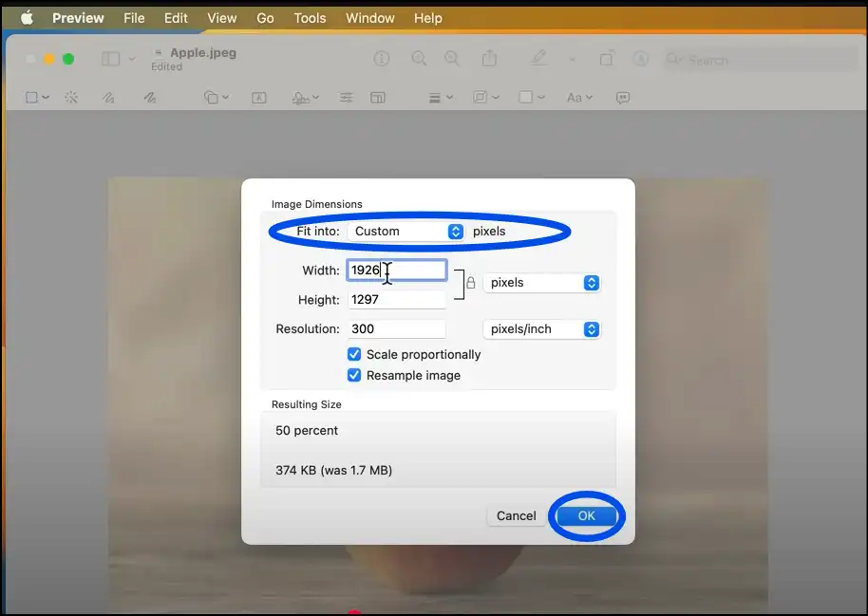This screenshot has height=616, width=868.
Task: Click the '50 percent' resulting size text
Action: 307,431
